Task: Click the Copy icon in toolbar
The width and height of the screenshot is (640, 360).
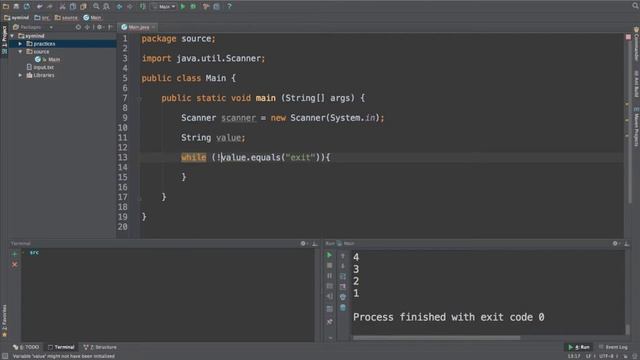Action: [x=73, y=7]
